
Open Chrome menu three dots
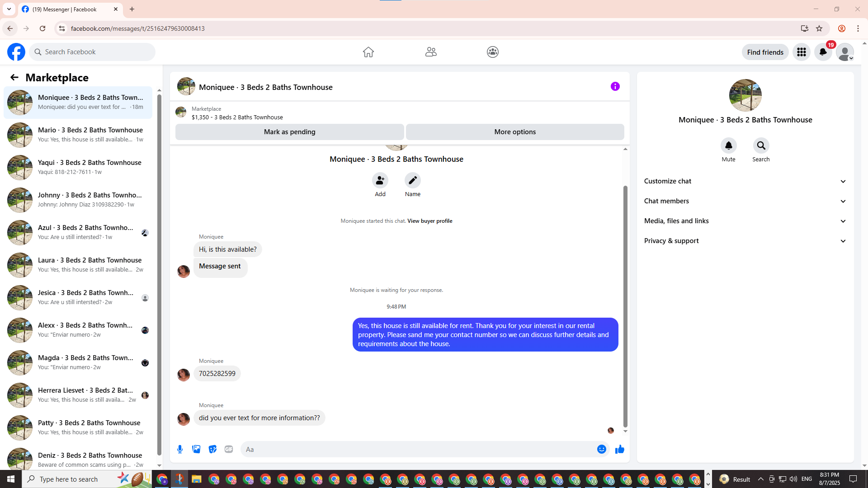[x=858, y=28]
